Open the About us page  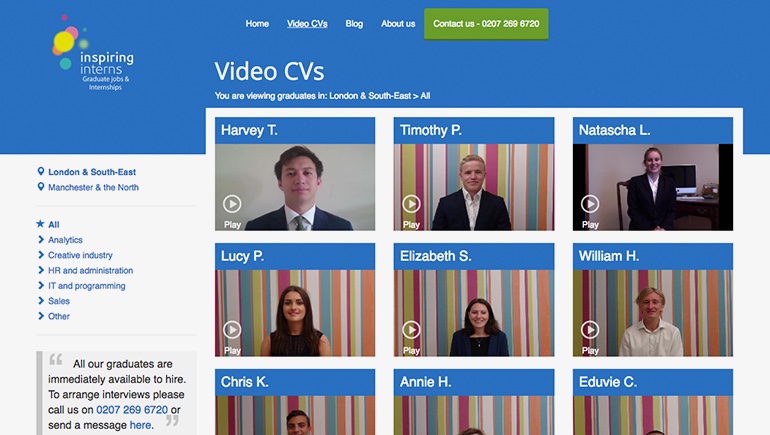coord(398,24)
